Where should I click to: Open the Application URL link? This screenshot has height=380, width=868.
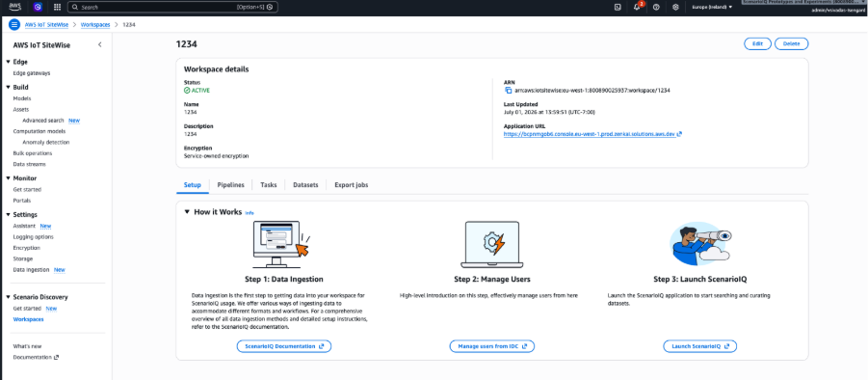point(592,133)
